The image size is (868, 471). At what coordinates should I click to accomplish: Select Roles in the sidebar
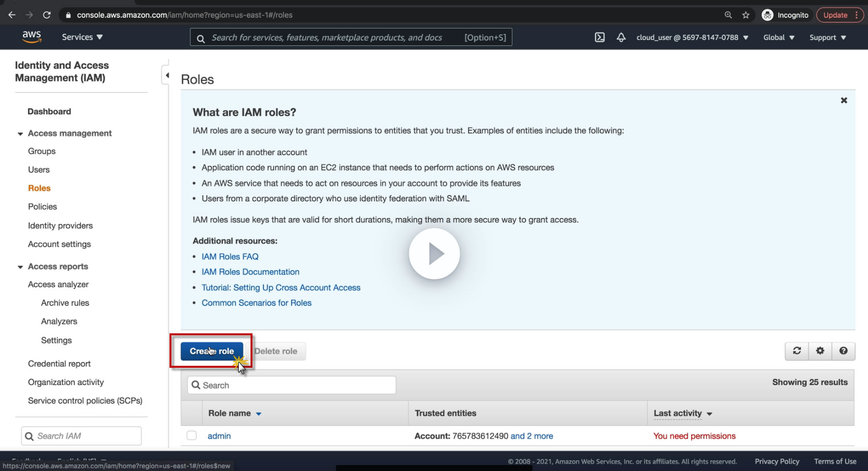coord(39,188)
